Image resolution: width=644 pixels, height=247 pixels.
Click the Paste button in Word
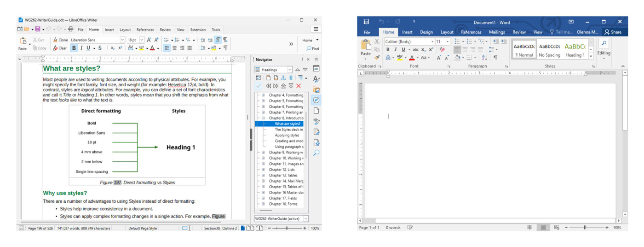pyautogui.click(x=366, y=50)
